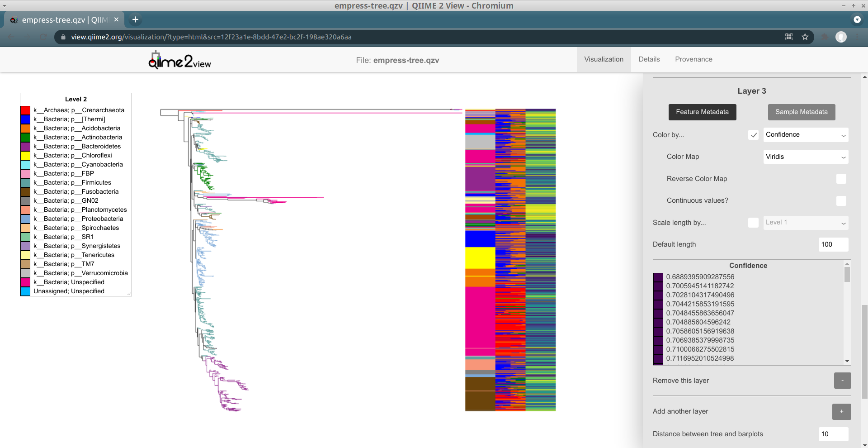Viewport: 868px width, 448px height.
Task: Bookmark the page using the star icon
Action: pyautogui.click(x=805, y=37)
